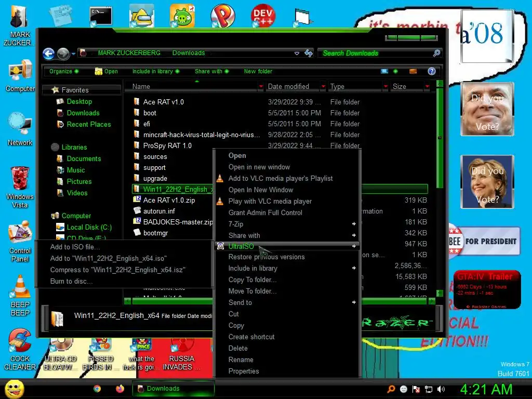This screenshot has height=399, width=532.
Task: Expand the 7-Zip submenu
Action: tap(287, 224)
